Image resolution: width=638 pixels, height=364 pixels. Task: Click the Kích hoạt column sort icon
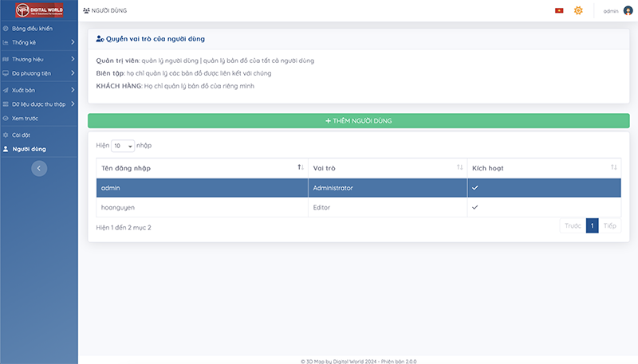point(613,167)
